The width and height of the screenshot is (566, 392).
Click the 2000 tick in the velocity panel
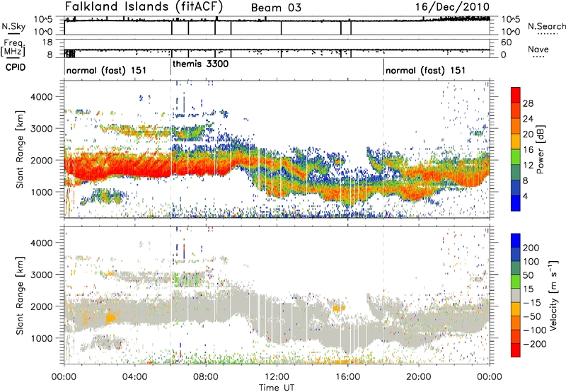pos(42,306)
